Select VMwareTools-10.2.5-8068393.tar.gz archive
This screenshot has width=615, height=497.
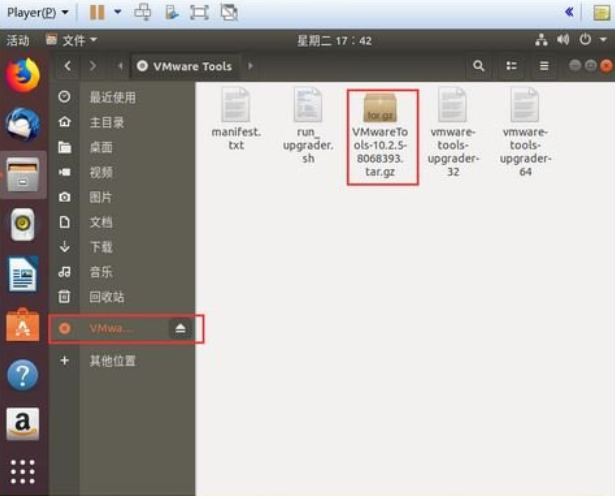tap(380, 133)
